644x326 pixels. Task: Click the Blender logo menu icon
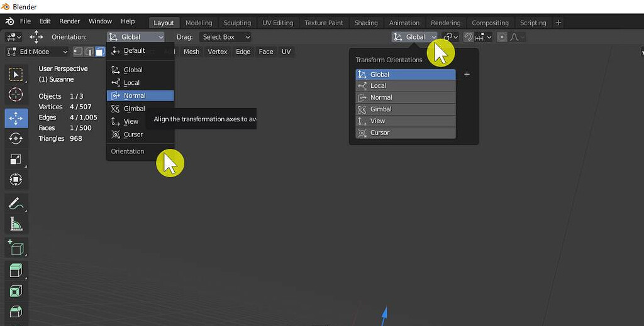point(10,21)
